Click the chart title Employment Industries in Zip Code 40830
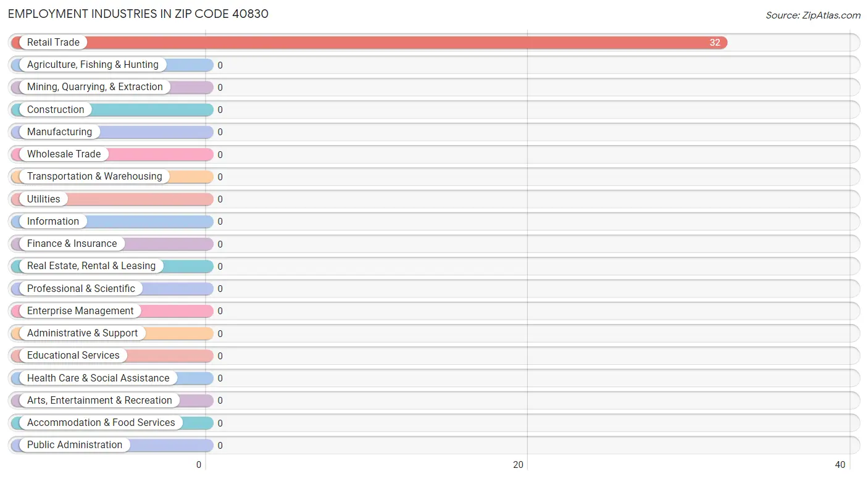The height and width of the screenshot is (479, 868). click(x=138, y=14)
